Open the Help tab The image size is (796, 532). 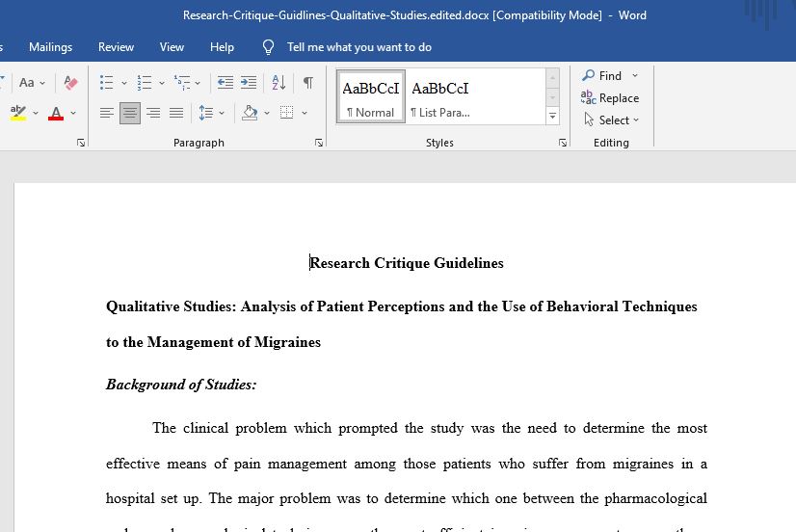click(222, 47)
